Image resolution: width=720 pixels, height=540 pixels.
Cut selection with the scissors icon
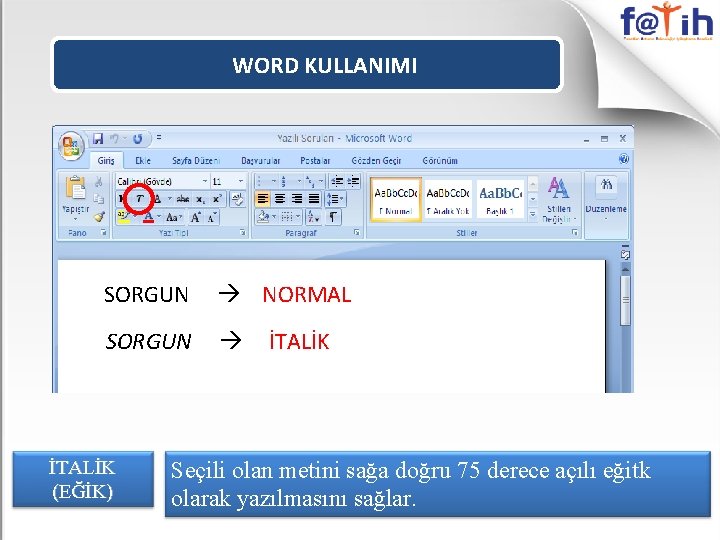tap(99, 182)
